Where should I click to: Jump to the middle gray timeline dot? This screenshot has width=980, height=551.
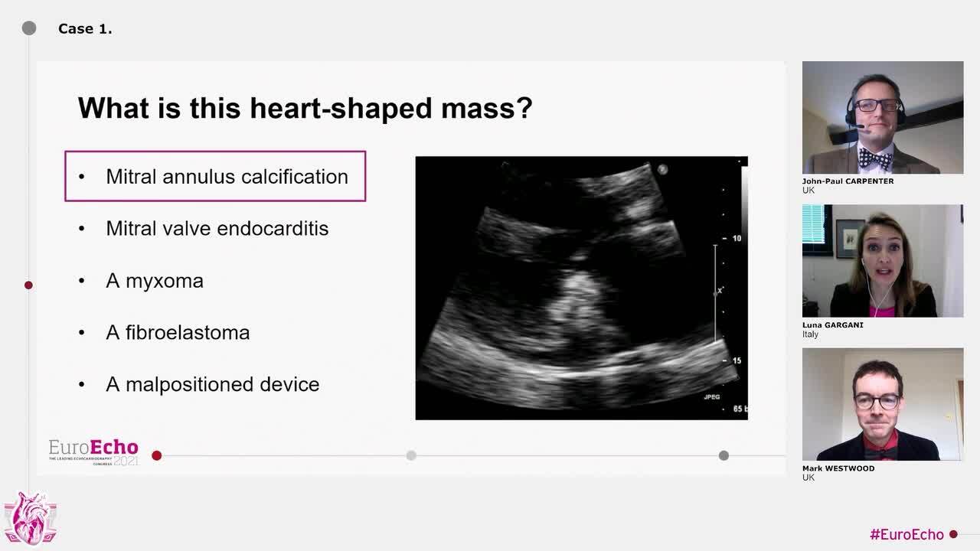411,455
